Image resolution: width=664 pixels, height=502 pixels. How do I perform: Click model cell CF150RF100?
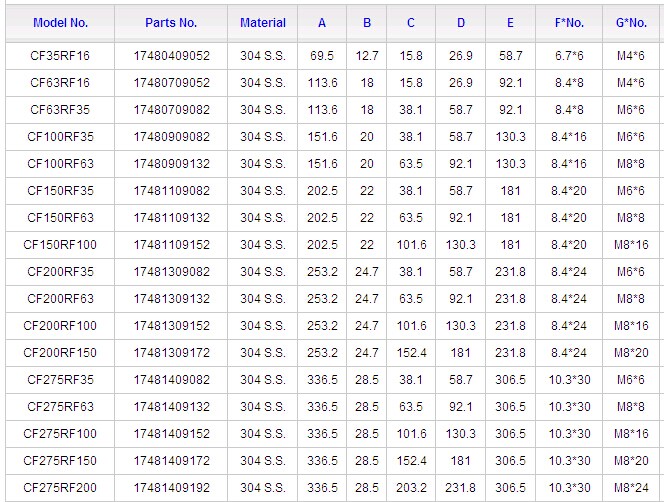[x=60, y=245]
